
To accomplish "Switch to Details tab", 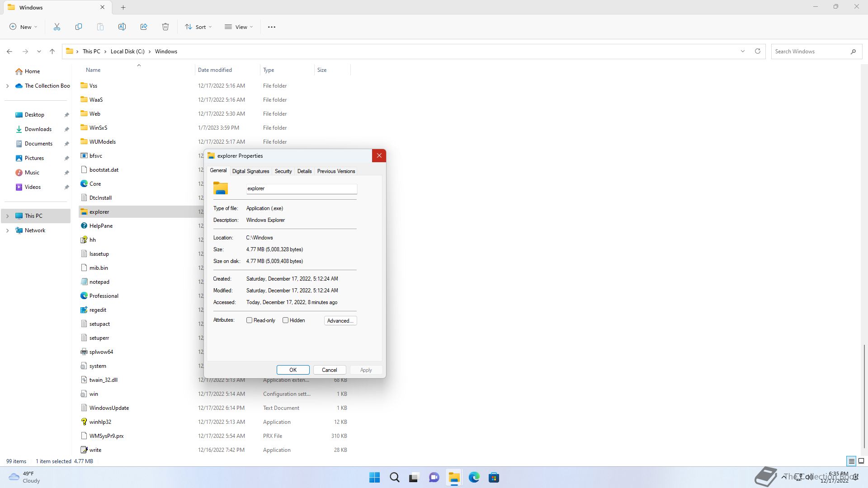I will tap(304, 171).
